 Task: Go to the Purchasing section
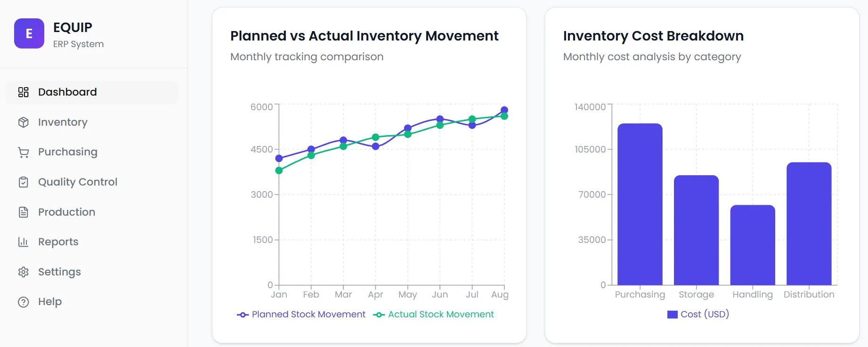(68, 152)
